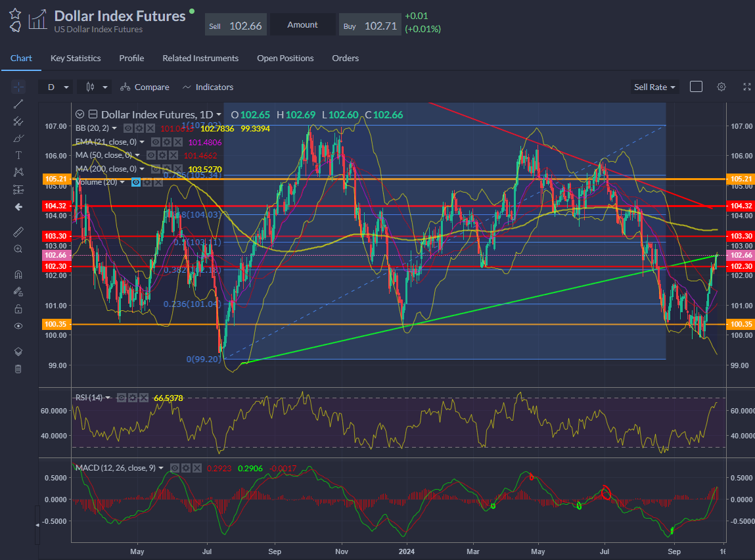755x560 pixels.
Task: Lock all drawing tools with padlock
Action: (18, 309)
